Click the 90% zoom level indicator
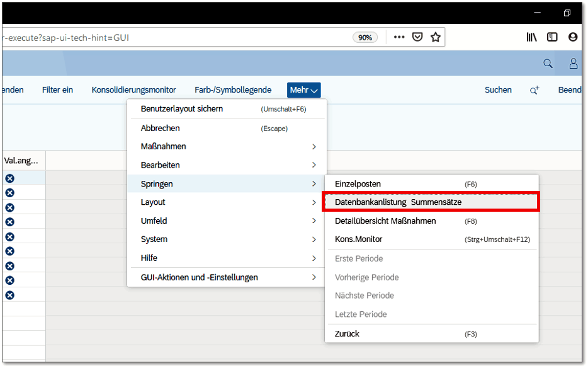Viewport: 588px width, 368px height. tap(365, 37)
